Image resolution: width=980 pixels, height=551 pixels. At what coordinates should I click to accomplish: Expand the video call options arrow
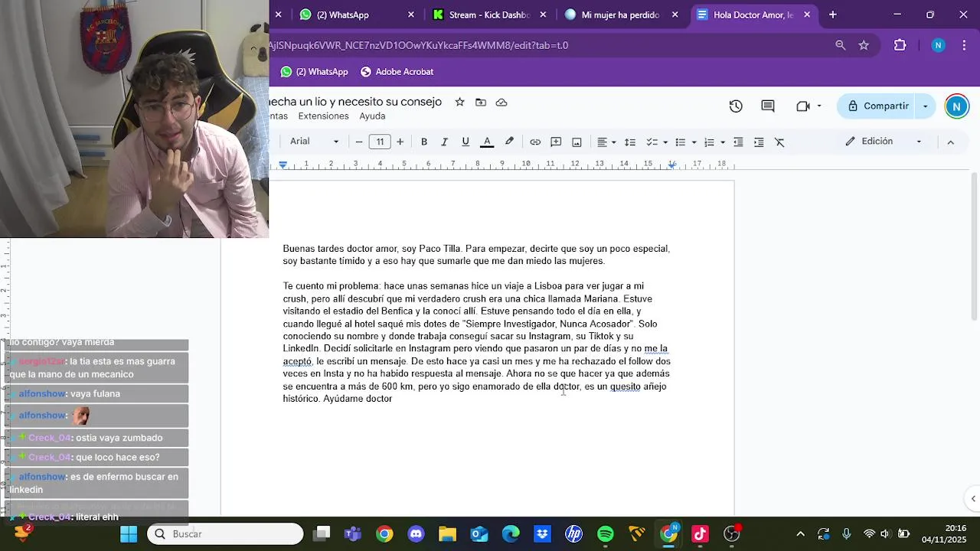tap(818, 106)
